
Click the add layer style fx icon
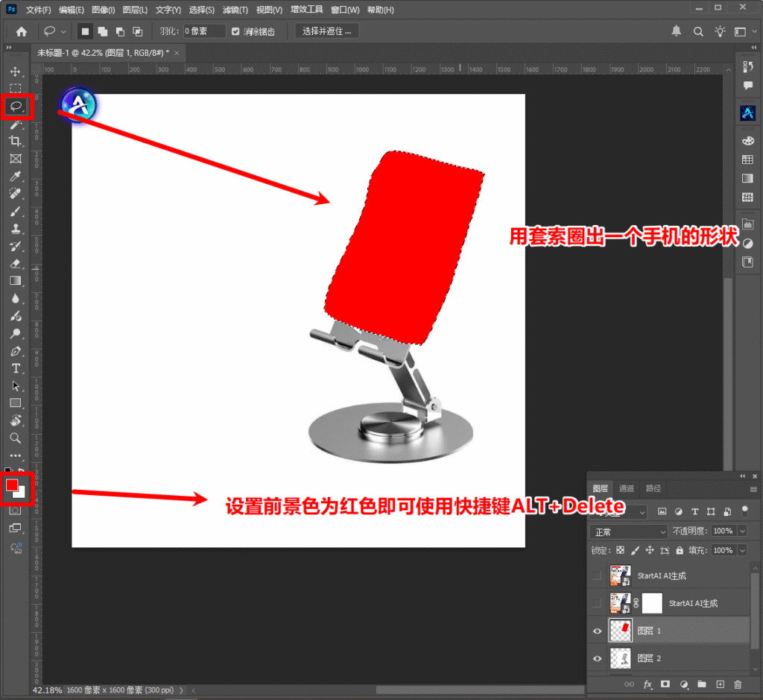pyautogui.click(x=648, y=684)
